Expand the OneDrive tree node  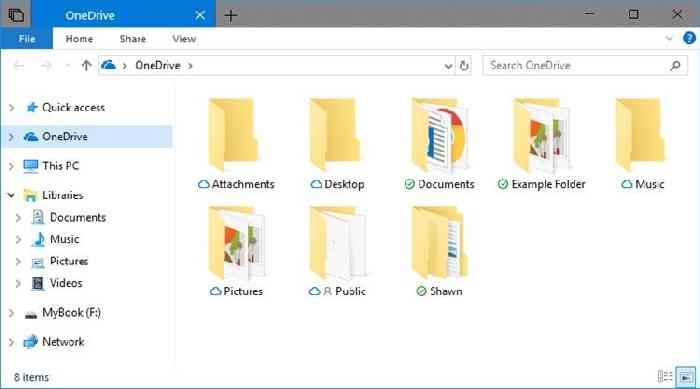point(11,137)
